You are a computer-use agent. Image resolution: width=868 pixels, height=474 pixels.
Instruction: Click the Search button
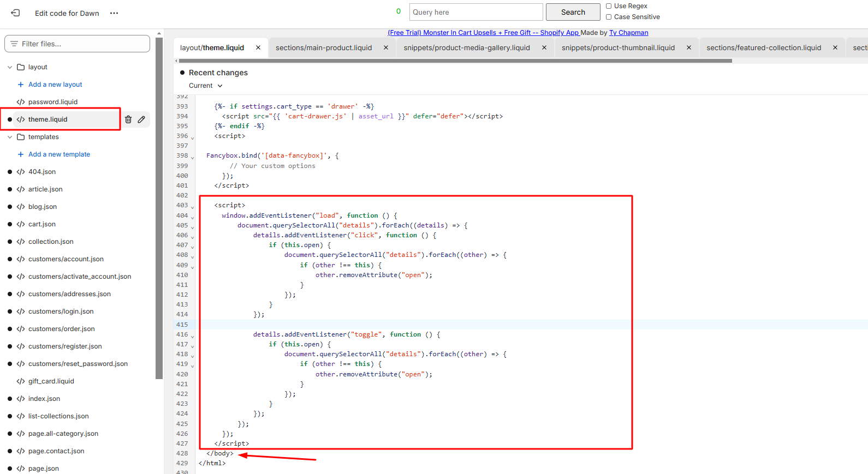(573, 12)
